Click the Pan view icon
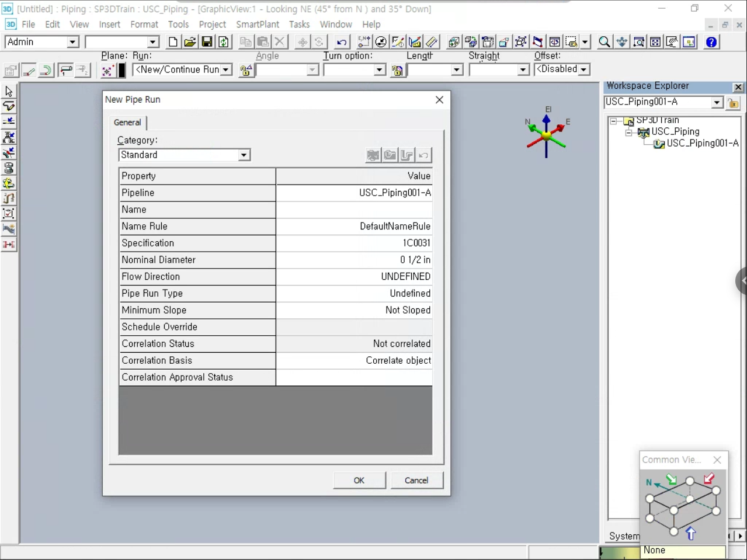The width and height of the screenshot is (747, 560). (622, 42)
